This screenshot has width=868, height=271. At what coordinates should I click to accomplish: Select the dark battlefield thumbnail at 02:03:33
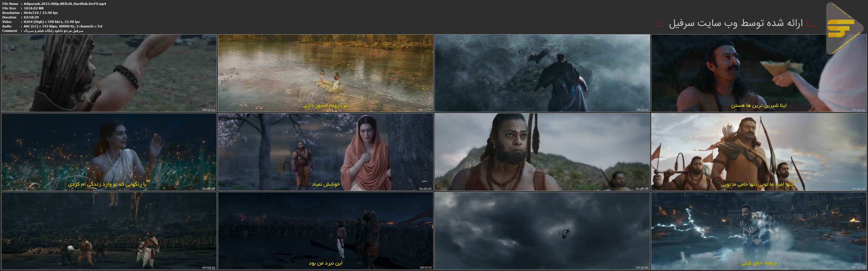click(109, 231)
